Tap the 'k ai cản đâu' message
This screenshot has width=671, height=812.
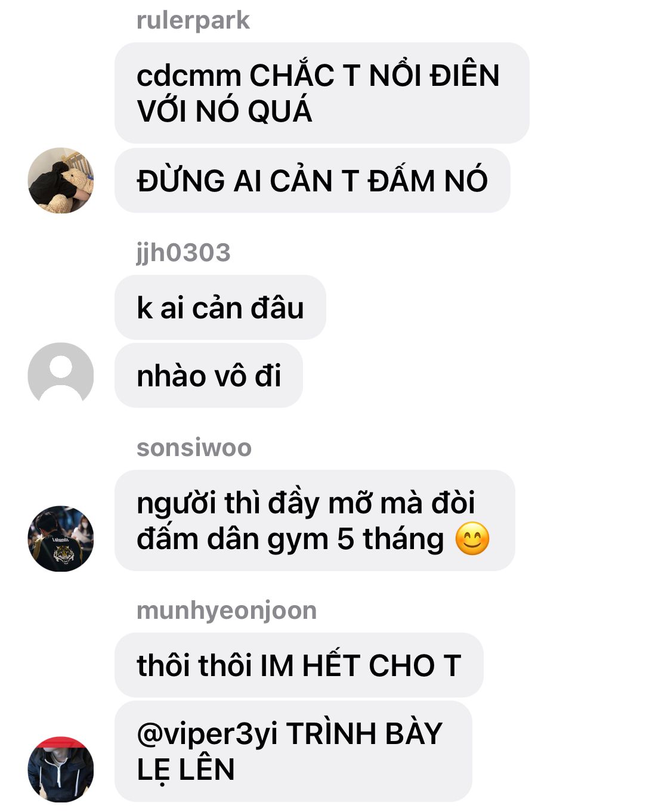pyautogui.click(x=220, y=308)
